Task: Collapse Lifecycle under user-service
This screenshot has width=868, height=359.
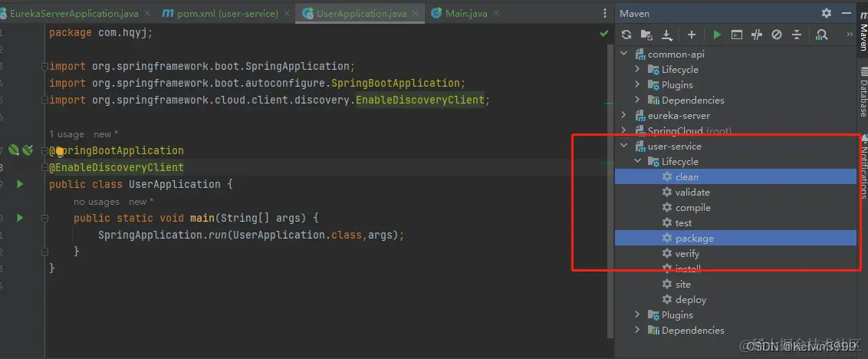Action: point(637,161)
